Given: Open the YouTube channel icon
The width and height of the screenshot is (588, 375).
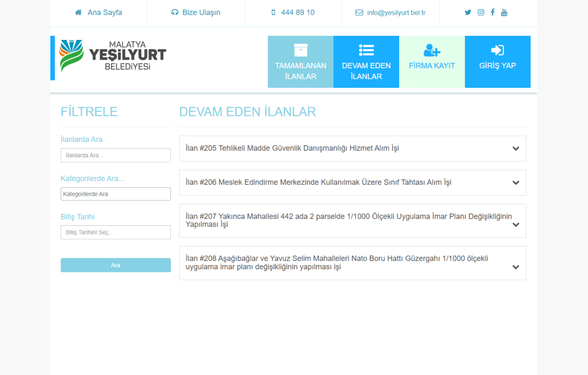Looking at the screenshot, I should point(504,12).
